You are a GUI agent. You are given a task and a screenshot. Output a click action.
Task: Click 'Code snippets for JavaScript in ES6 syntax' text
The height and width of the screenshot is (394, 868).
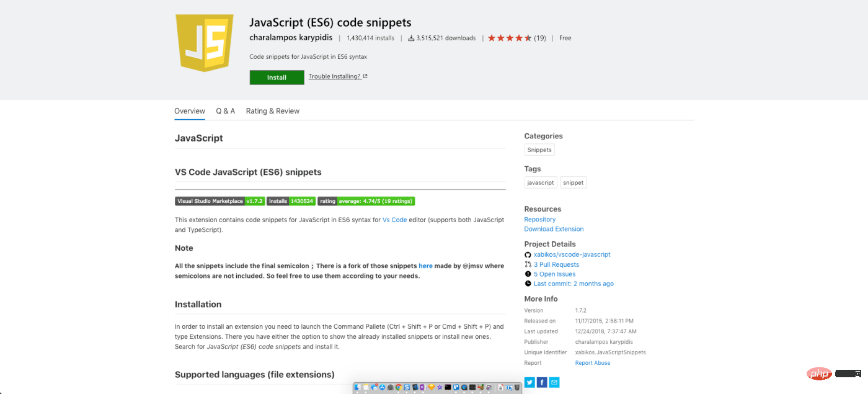pos(308,56)
